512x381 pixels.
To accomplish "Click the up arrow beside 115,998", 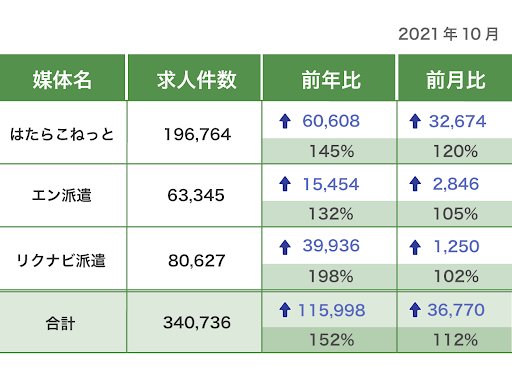I will tap(285, 310).
